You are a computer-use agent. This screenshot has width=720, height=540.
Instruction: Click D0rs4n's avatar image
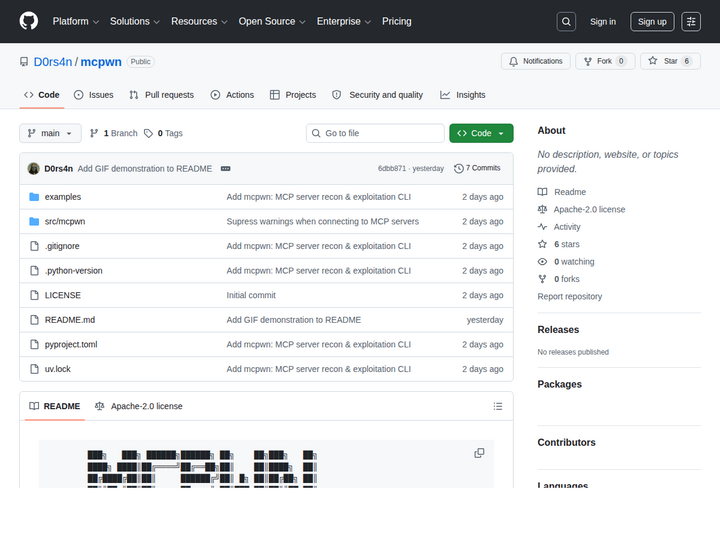[34, 169]
